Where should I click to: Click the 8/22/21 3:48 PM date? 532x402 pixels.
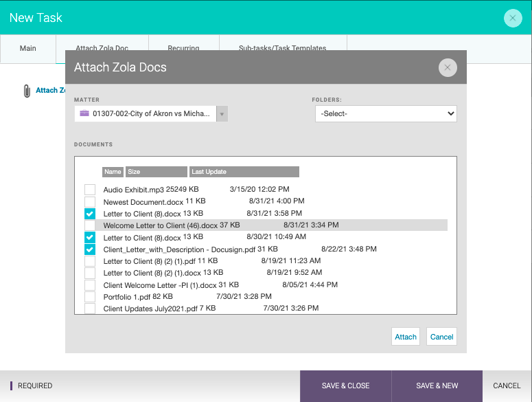(349, 249)
